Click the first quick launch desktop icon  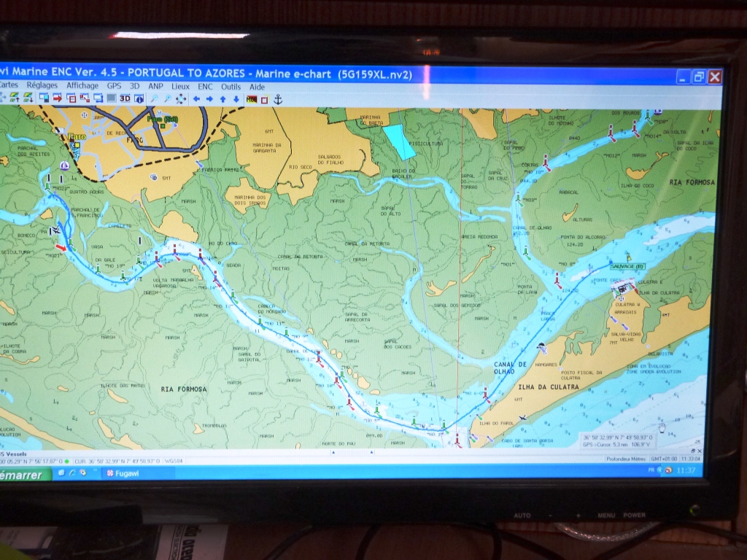point(61,472)
